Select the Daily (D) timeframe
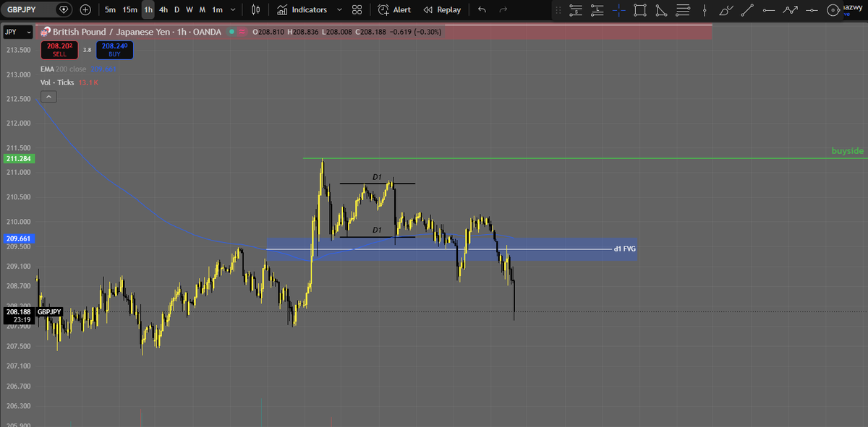The width and height of the screenshot is (868, 427). [177, 10]
